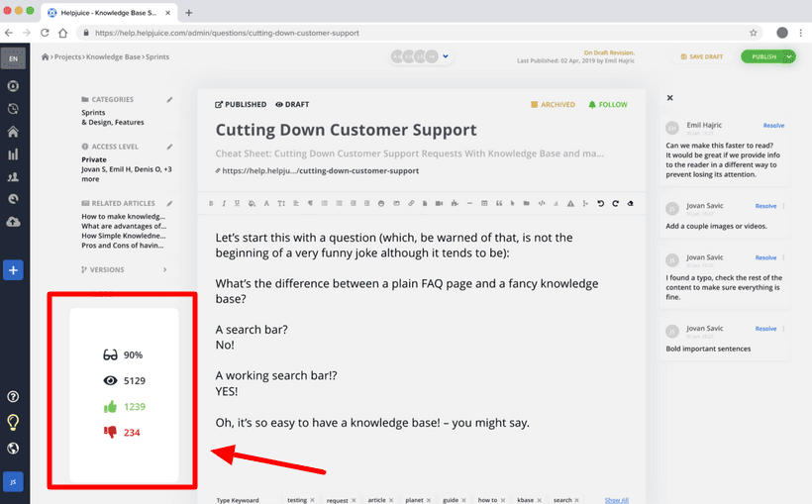Viewport: 812px width, 504px height.
Task: Click the Redo arrow in editor toolbar
Action: click(615, 204)
